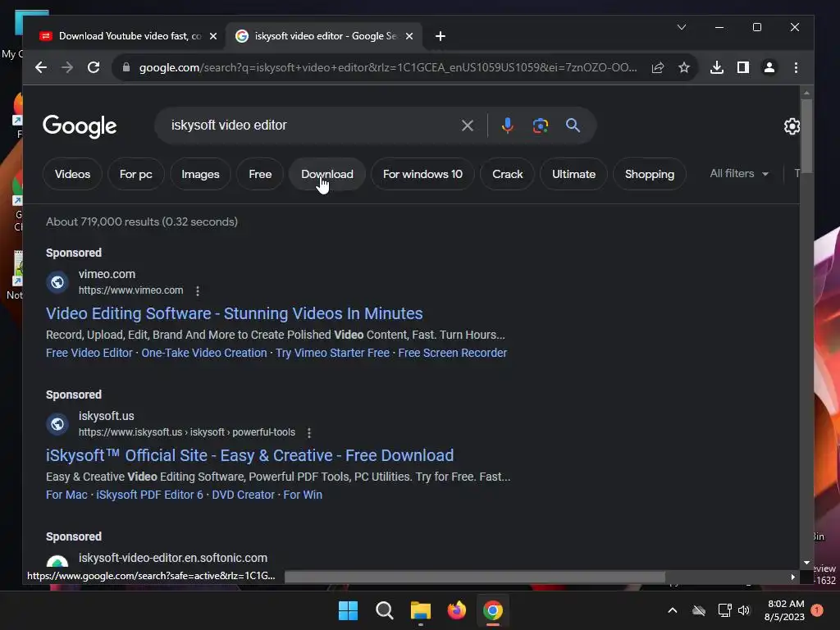Screen dimensions: 840x630
Task: Apply the For windows 10 chip
Action: coord(422,174)
